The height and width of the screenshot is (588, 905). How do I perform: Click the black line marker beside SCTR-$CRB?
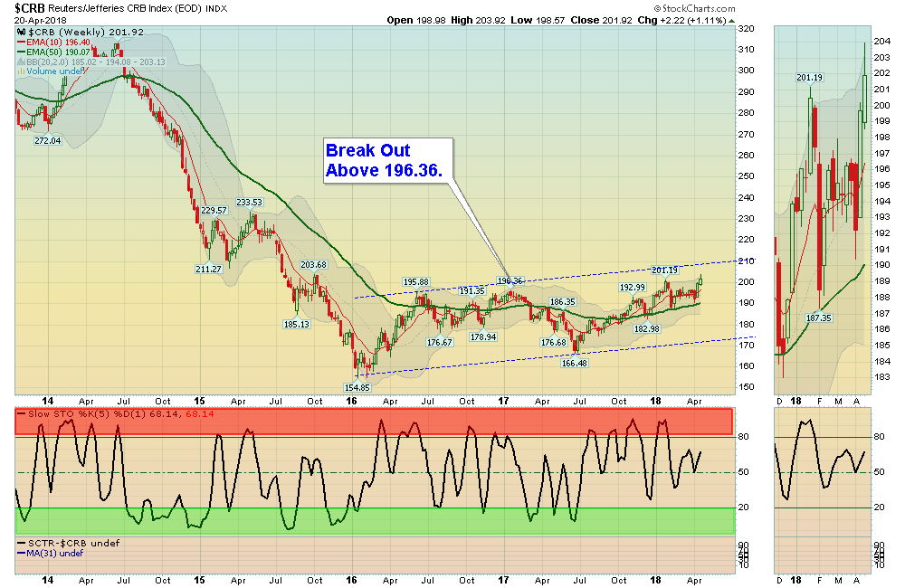pos(22,543)
